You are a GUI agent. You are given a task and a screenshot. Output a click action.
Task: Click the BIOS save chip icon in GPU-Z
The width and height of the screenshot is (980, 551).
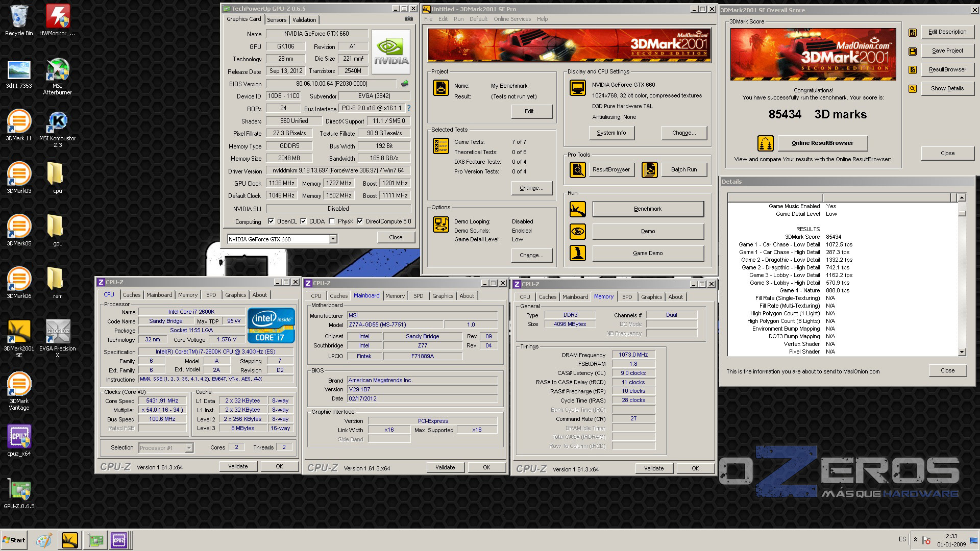click(405, 84)
